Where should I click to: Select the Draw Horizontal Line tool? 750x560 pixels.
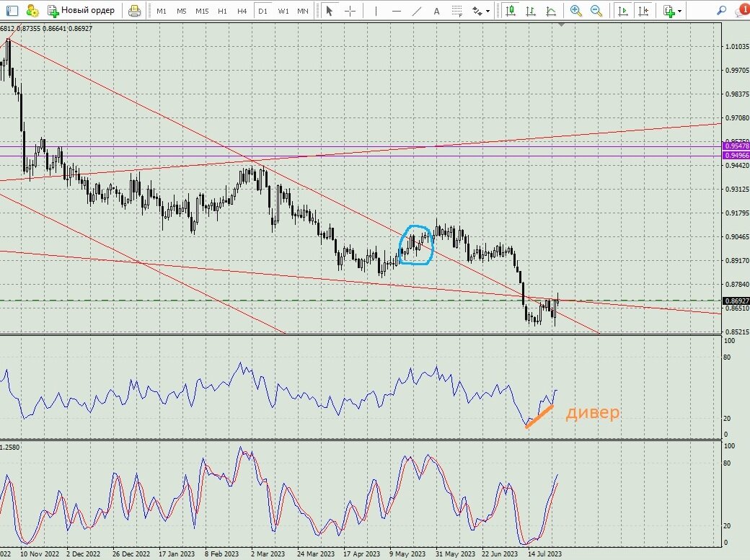[x=397, y=11]
